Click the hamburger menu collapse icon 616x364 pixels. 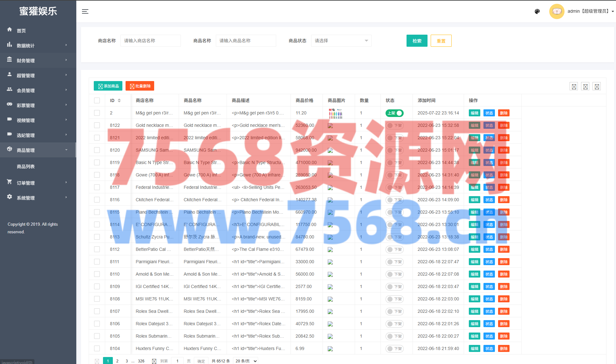click(85, 11)
